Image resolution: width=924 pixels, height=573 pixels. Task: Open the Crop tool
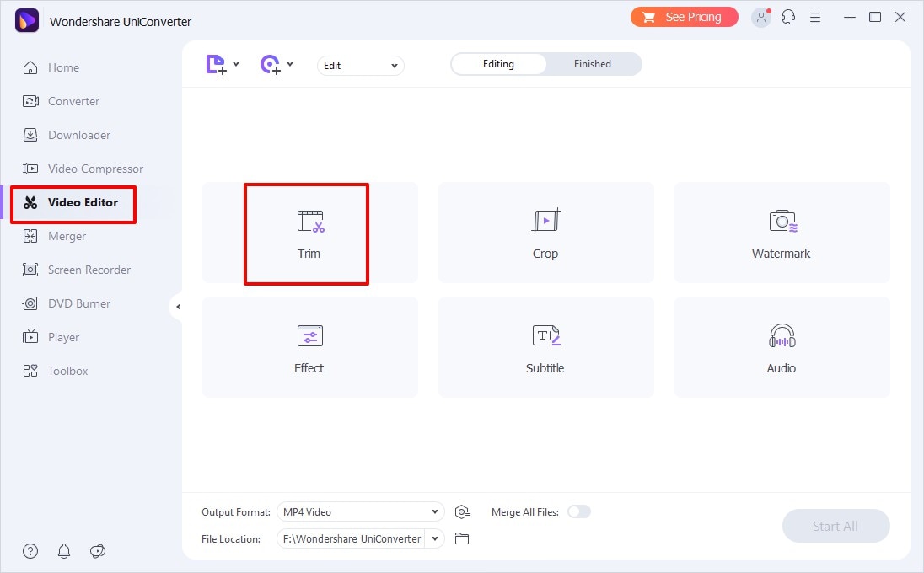(546, 233)
